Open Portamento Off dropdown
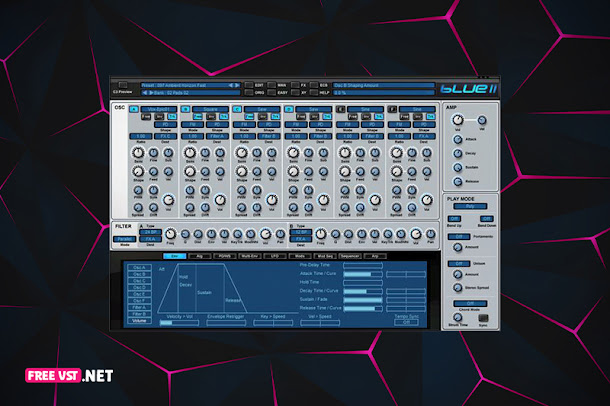Screen dimensions: 610x406 pyautogui.click(x=459, y=236)
